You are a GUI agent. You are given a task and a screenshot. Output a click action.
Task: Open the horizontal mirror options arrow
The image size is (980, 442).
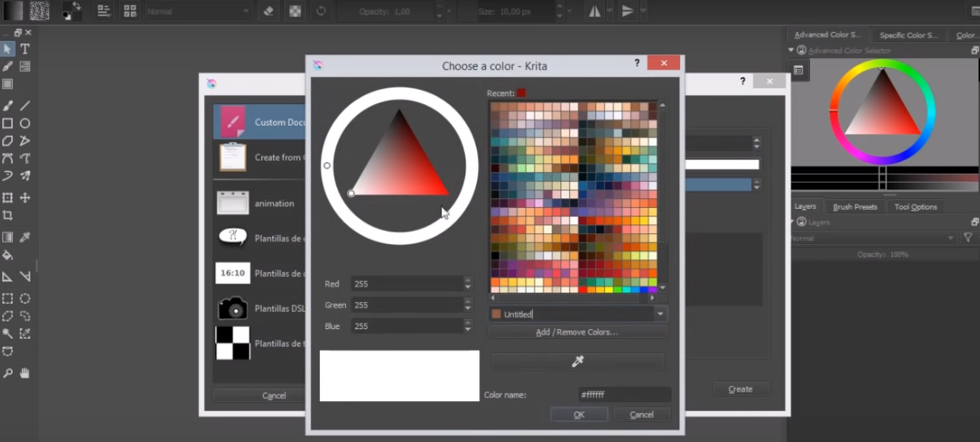tap(610, 11)
